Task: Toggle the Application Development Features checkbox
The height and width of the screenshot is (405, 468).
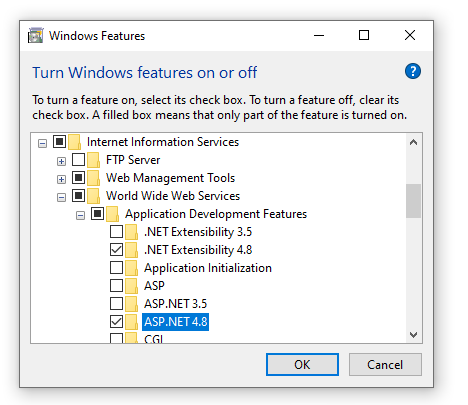Action: pyautogui.click(x=97, y=214)
